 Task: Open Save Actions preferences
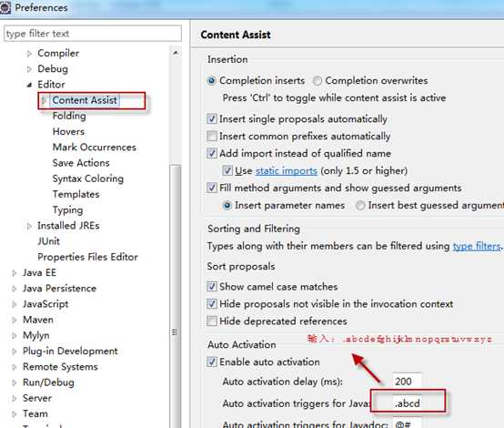81,163
